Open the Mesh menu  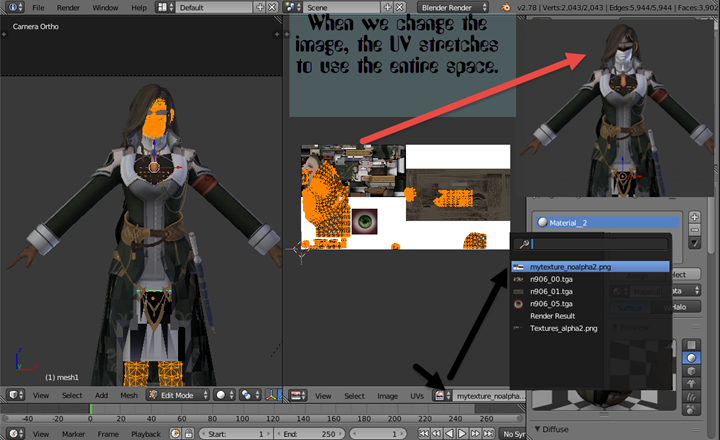pos(129,395)
